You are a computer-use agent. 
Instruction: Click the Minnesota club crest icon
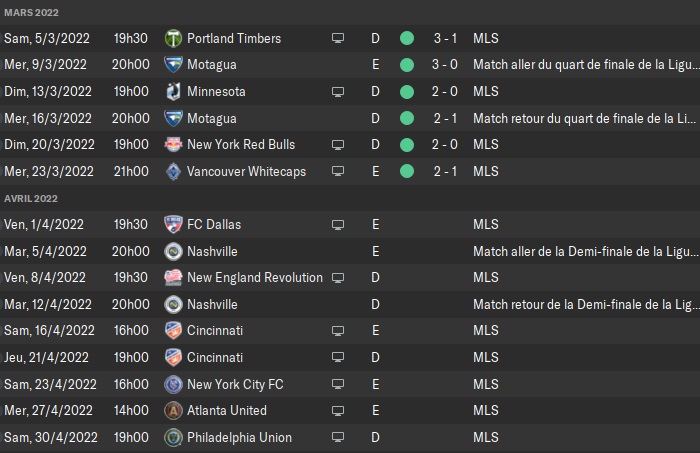[x=173, y=91]
